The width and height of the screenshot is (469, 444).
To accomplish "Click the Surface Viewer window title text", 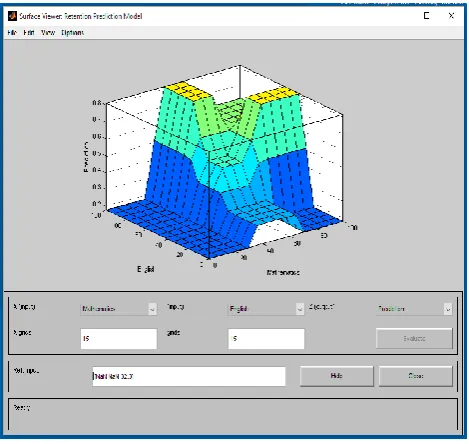I will tap(81, 16).
